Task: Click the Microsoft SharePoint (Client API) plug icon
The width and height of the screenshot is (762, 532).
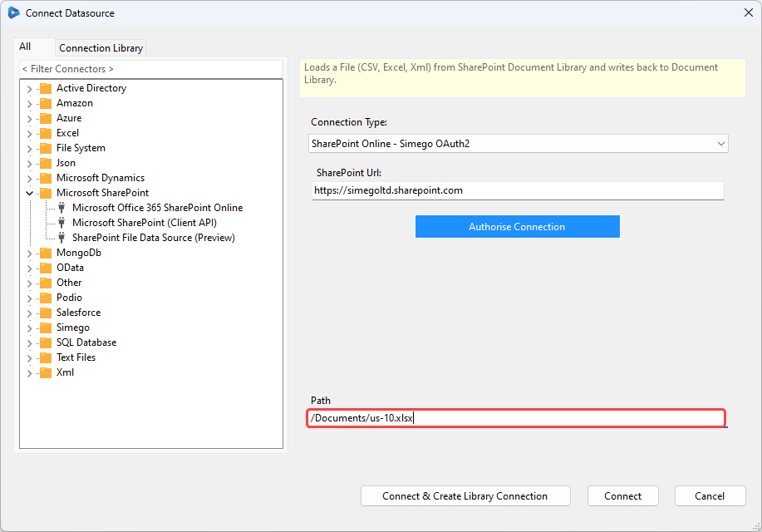Action: click(x=61, y=222)
